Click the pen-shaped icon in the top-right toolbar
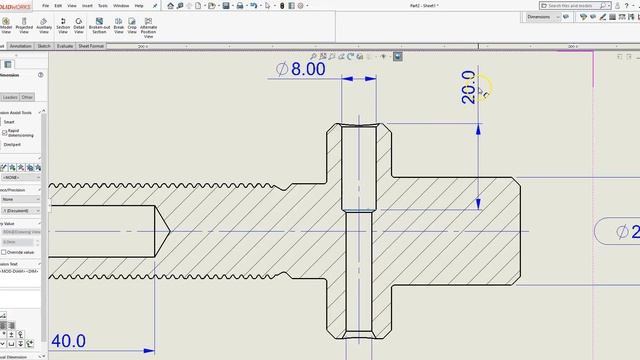This screenshot has height=360, width=640. click(x=603, y=17)
